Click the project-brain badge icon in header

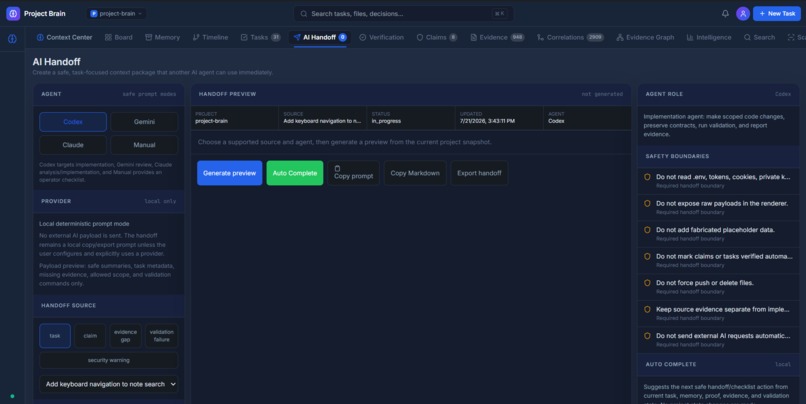[94, 14]
